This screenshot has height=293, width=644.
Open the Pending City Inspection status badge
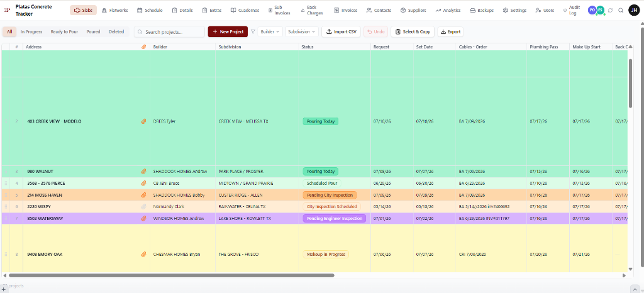330,196
